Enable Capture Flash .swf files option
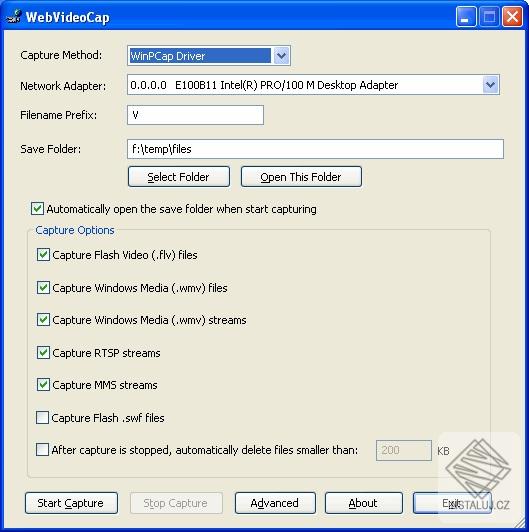Viewport: 529px width, 532px height. pos(42,418)
